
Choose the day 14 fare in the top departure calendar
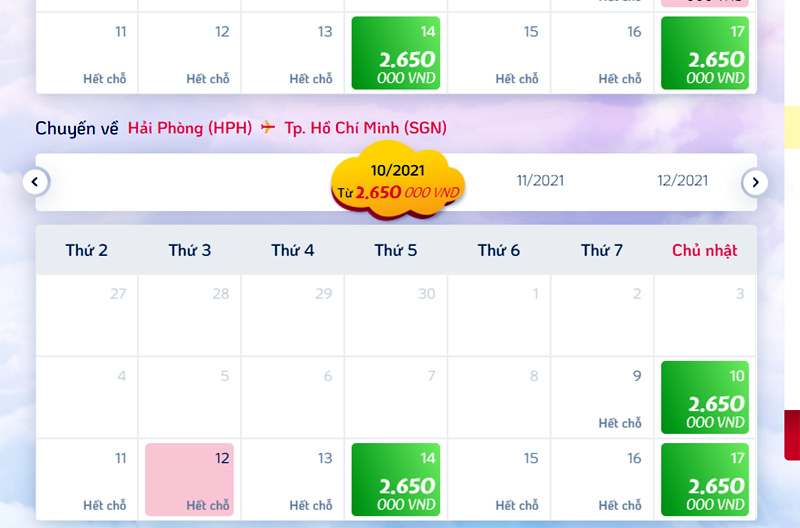396,53
